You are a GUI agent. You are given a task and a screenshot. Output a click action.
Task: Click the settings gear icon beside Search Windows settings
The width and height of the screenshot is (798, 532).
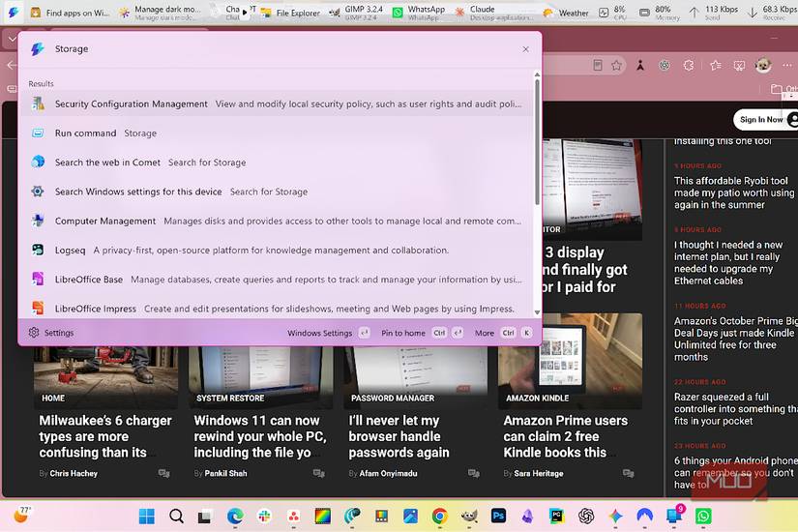tap(38, 192)
